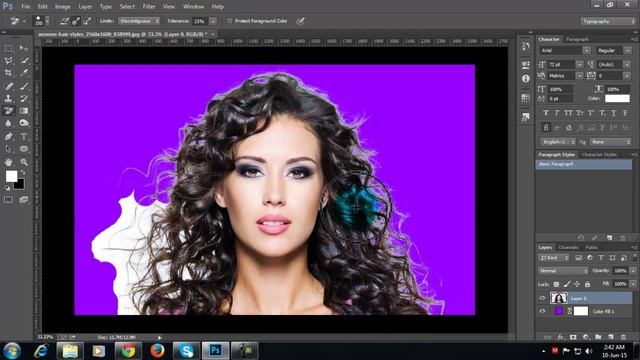Toggle Sampling Once eyedropper in options bar
The image size is (640, 360).
click(76, 21)
